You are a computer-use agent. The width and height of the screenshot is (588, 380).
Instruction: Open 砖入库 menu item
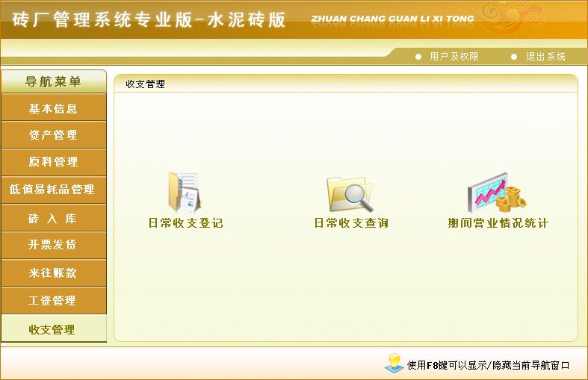(54, 218)
